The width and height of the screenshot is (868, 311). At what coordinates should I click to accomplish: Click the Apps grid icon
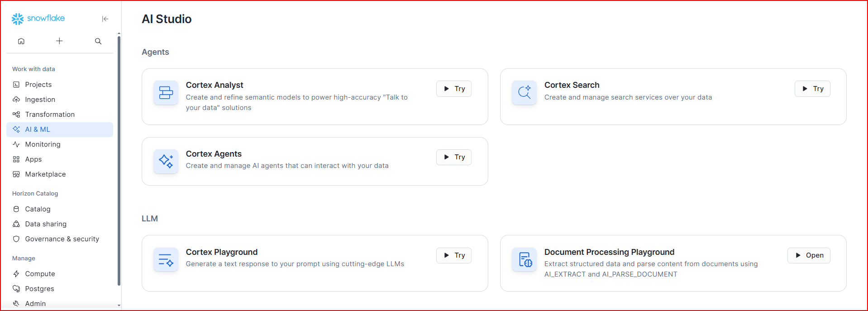tap(16, 159)
